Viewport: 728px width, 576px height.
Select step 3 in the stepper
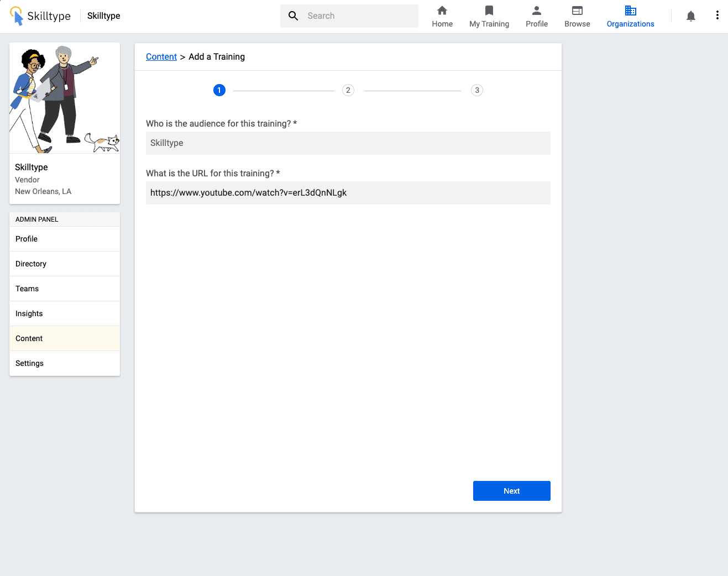tap(477, 90)
